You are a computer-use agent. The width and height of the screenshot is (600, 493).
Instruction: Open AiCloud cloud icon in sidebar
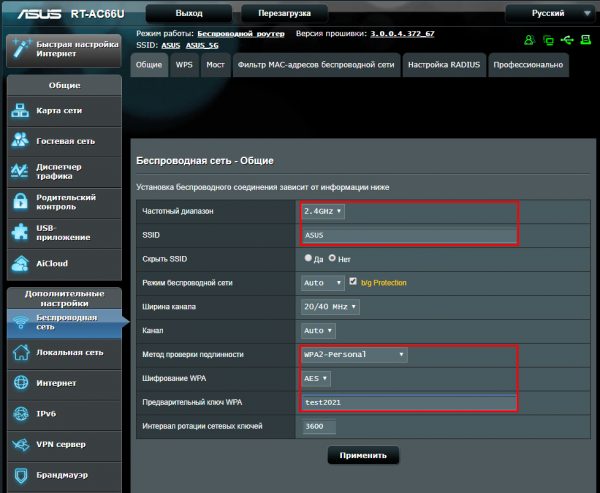pos(21,263)
